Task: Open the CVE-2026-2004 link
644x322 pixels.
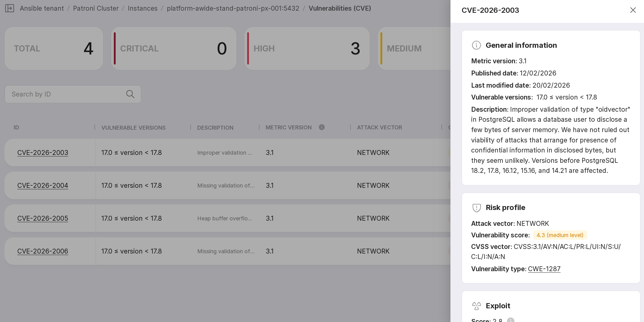Action: (x=43, y=185)
